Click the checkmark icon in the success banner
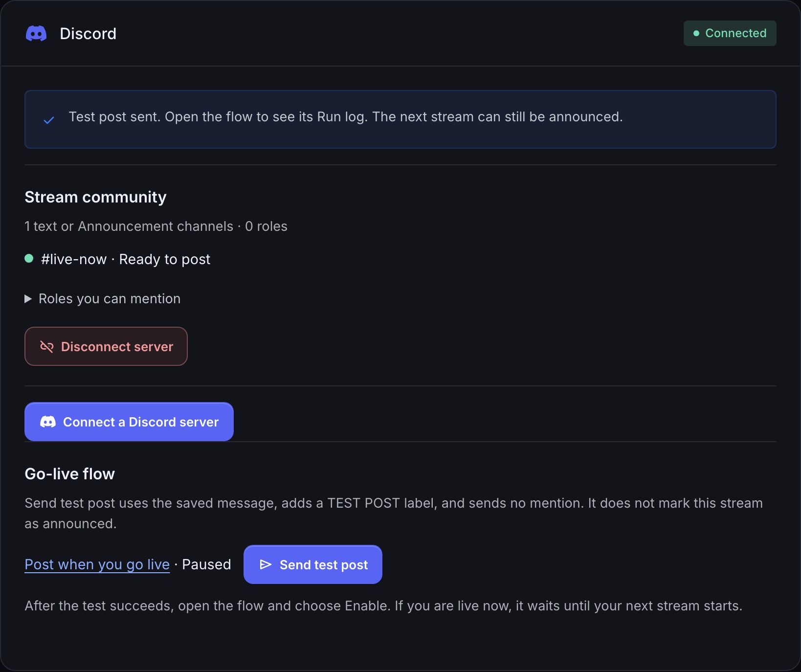The width and height of the screenshot is (801, 672). pos(49,120)
